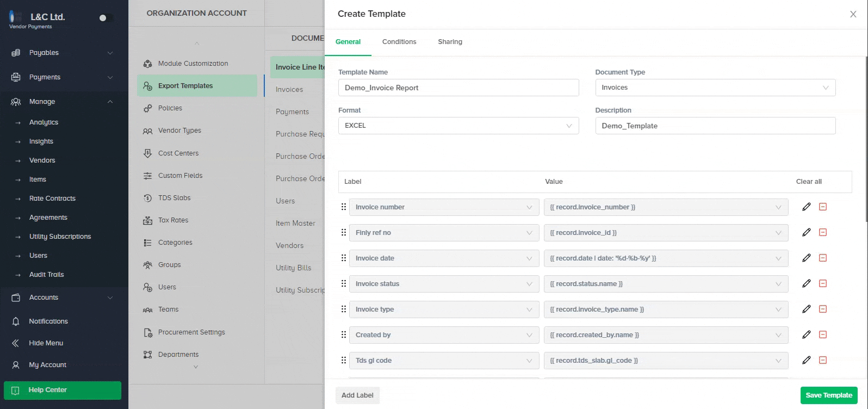This screenshot has width=868, height=409.
Task: Expand the Payables menu chevron
Action: click(110, 53)
